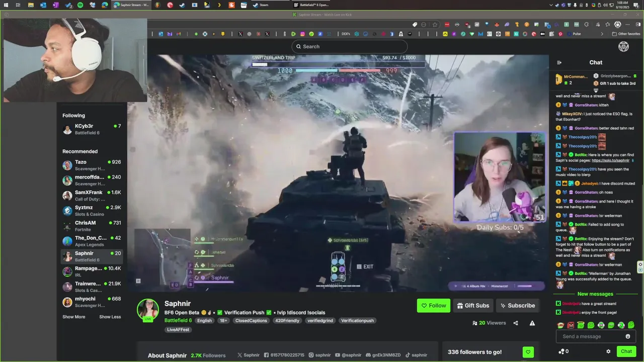This screenshot has height=362, width=644.
Task: Click the LiveAFFest tag
Action: (x=178, y=330)
